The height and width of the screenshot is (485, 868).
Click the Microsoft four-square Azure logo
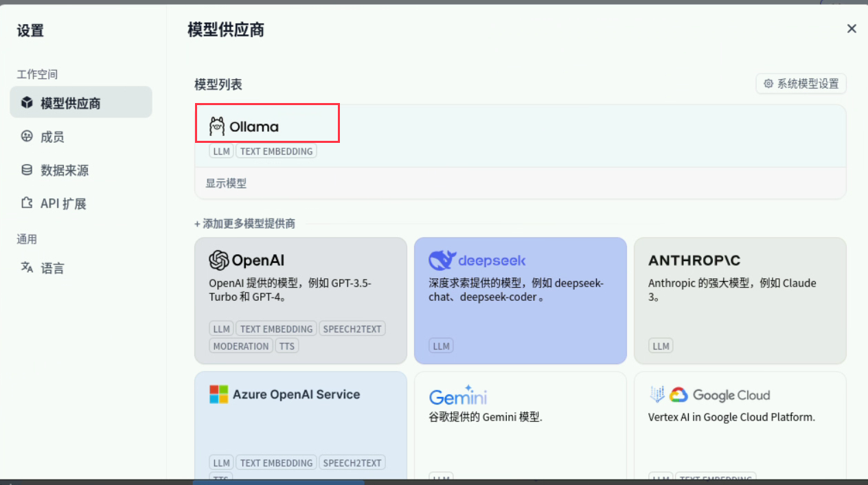218,394
